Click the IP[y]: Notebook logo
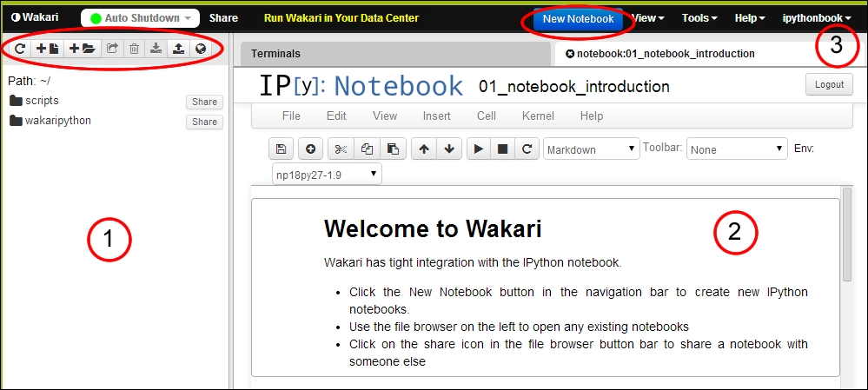This screenshot has width=868, height=390. (x=361, y=86)
